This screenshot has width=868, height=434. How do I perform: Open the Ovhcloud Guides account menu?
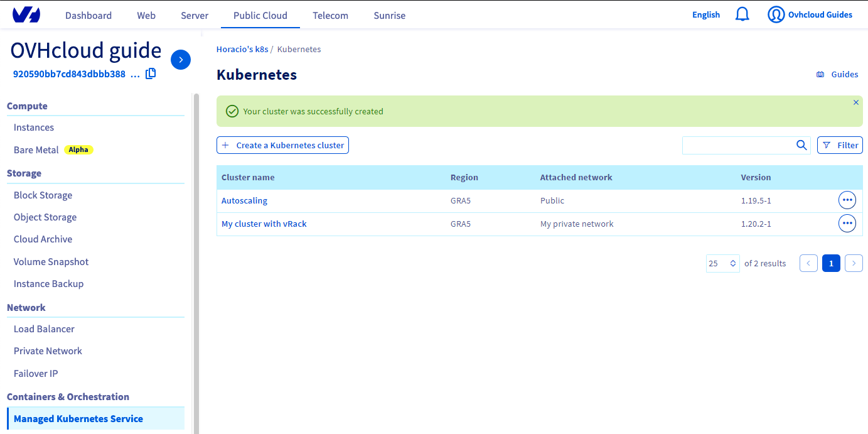[810, 14]
